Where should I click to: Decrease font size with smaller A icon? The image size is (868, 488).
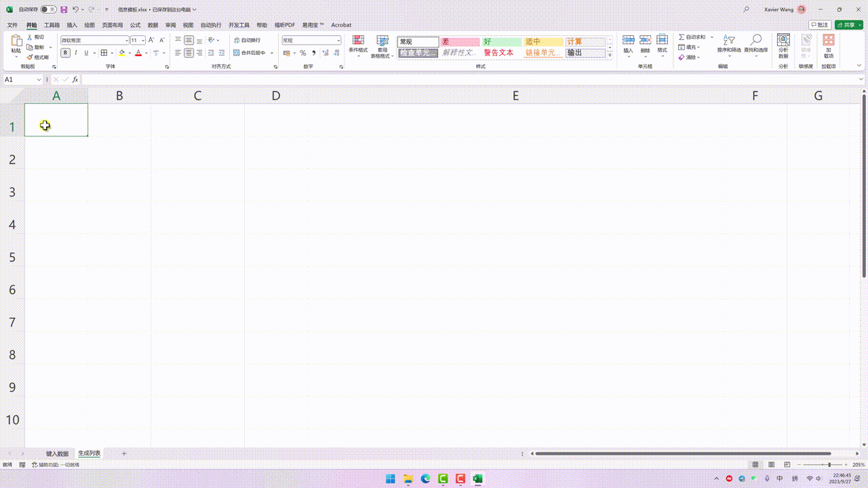point(161,41)
